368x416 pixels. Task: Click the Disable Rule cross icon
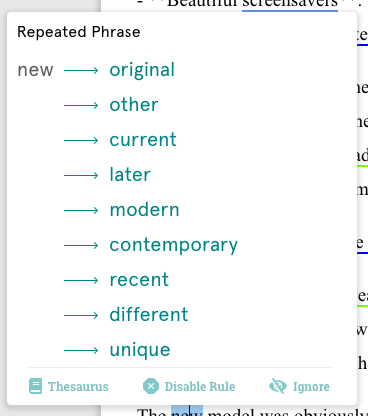[x=151, y=386]
